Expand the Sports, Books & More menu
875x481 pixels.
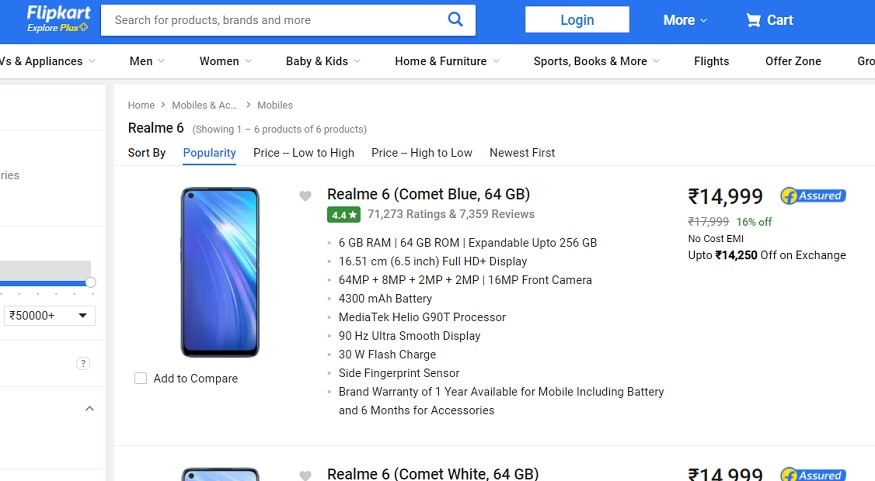coord(597,61)
